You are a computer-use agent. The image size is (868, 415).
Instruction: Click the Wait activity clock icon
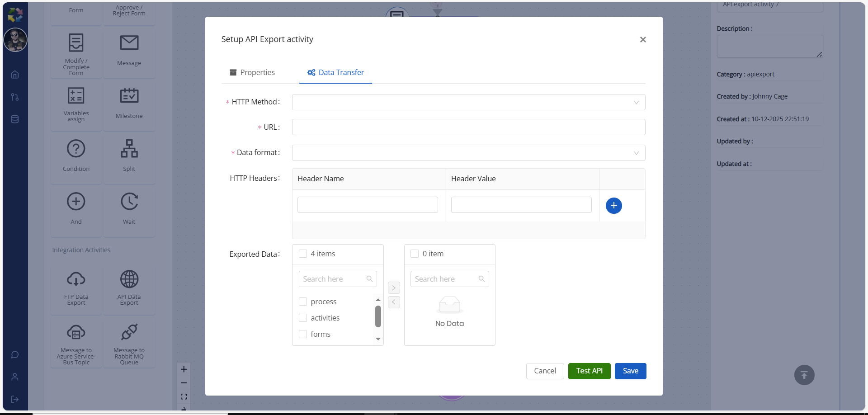(x=129, y=202)
